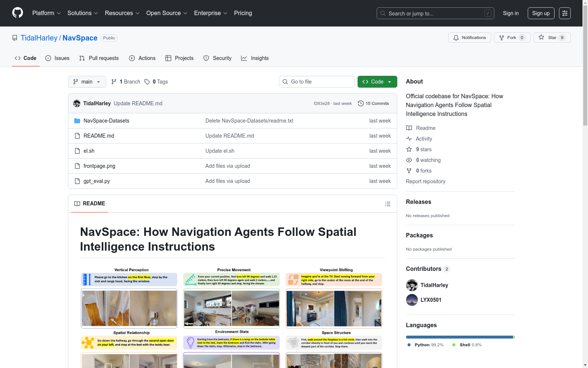The height and width of the screenshot is (368, 588).
Task: Click the blue Python language dot
Action: click(x=409, y=345)
